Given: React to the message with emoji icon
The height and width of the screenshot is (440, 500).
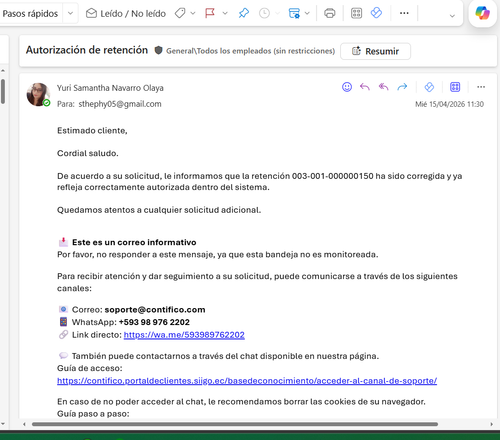Looking at the screenshot, I should tap(347, 87).
